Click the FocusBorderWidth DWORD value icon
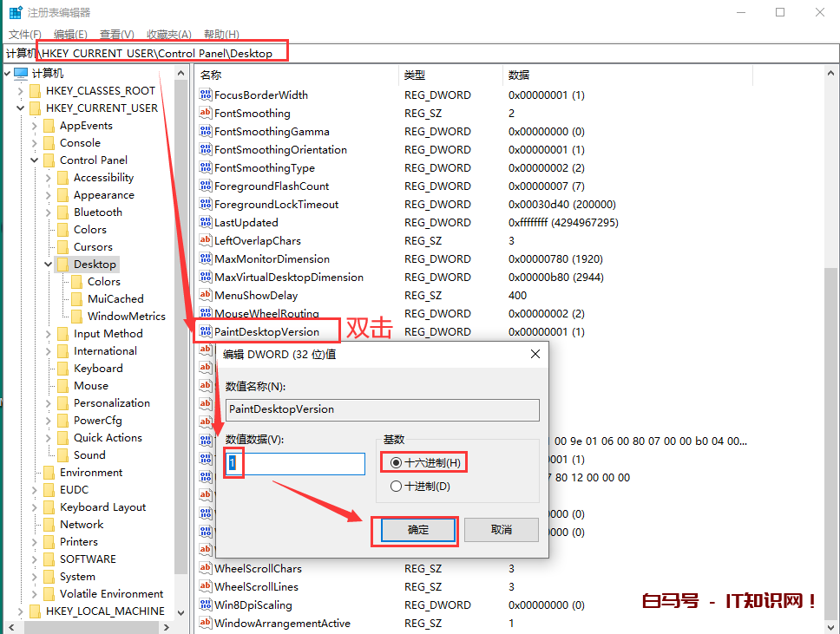This screenshot has height=634, width=840. 206,95
